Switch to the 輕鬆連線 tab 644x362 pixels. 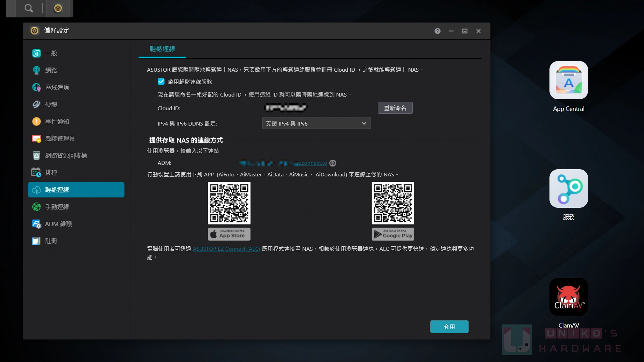(162, 49)
